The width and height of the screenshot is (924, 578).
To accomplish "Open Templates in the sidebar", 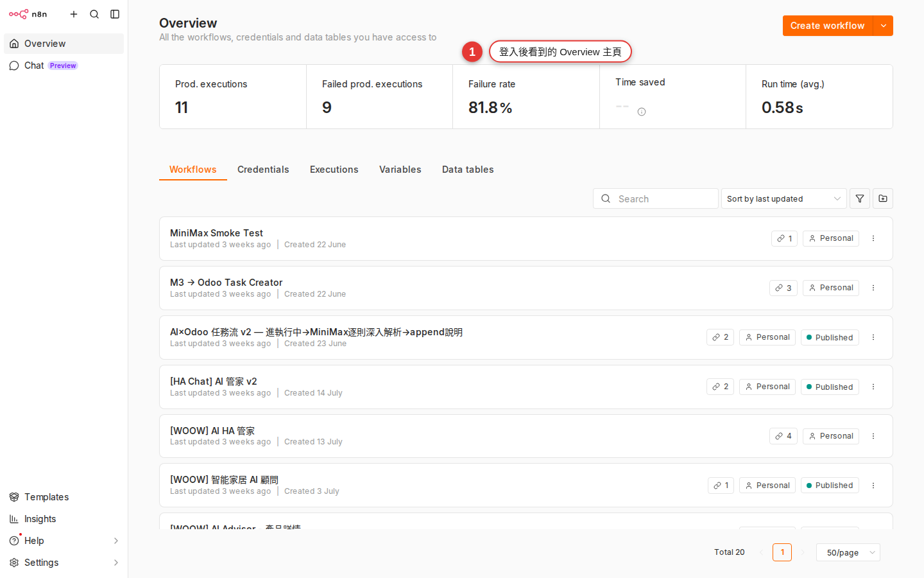I will [x=64, y=497].
